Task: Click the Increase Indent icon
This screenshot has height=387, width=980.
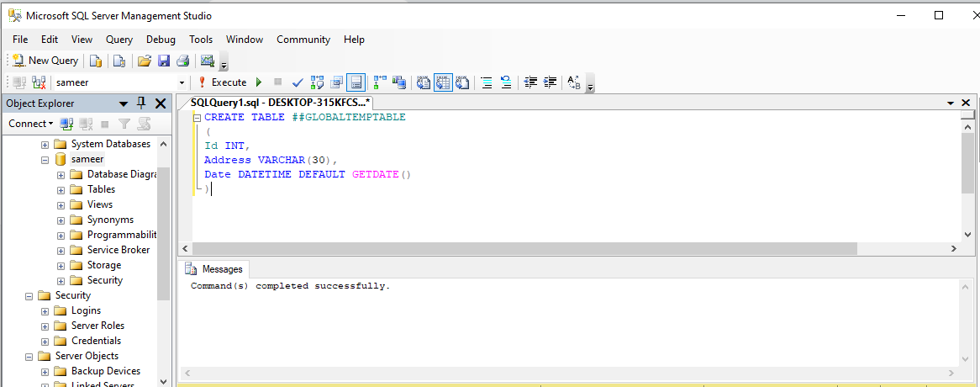Action: (550, 82)
